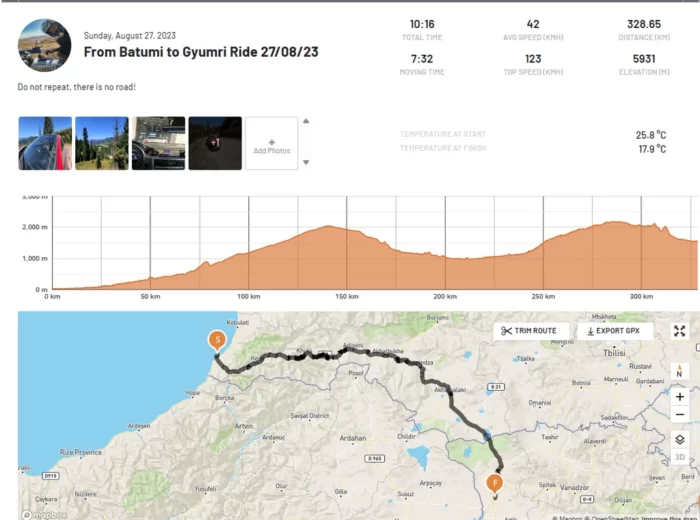Image resolution: width=700 pixels, height=520 pixels.
Task: Click the orange start marker S
Action: coord(215,341)
